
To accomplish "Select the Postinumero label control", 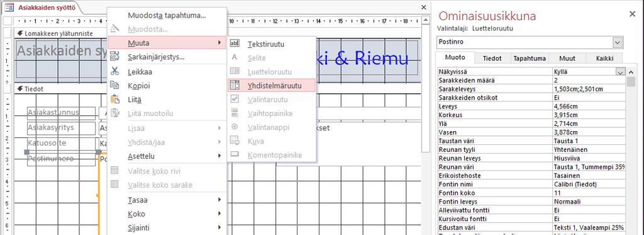I will pyautogui.click(x=61, y=159).
